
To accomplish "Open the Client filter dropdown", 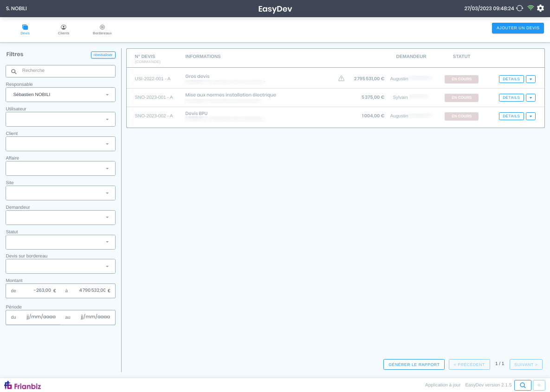I will (60, 144).
